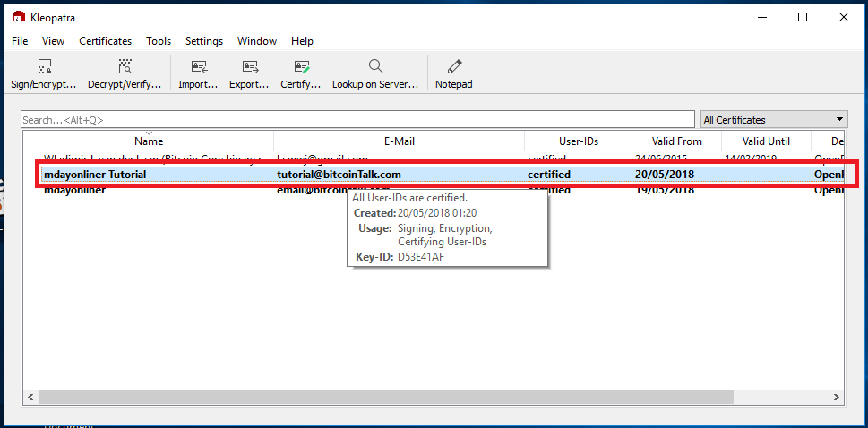Screen dimensions: 868x428
Task: Click the Kleopatra app icon in title bar
Action: point(18,18)
